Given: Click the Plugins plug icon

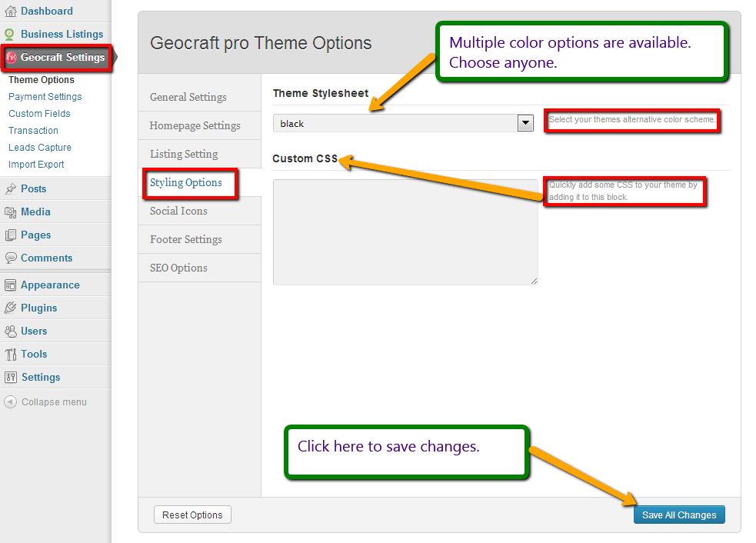Looking at the screenshot, I should click(x=10, y=308).
